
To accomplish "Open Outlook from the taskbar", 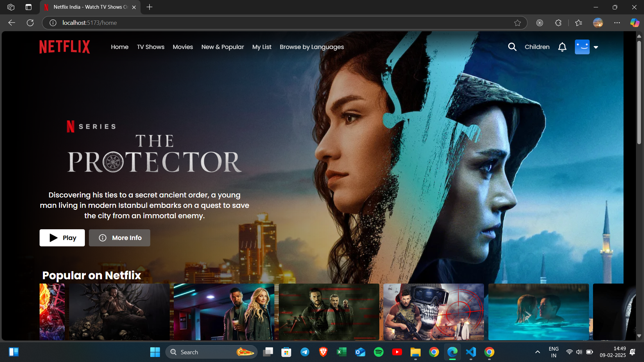I will (360, 352).
